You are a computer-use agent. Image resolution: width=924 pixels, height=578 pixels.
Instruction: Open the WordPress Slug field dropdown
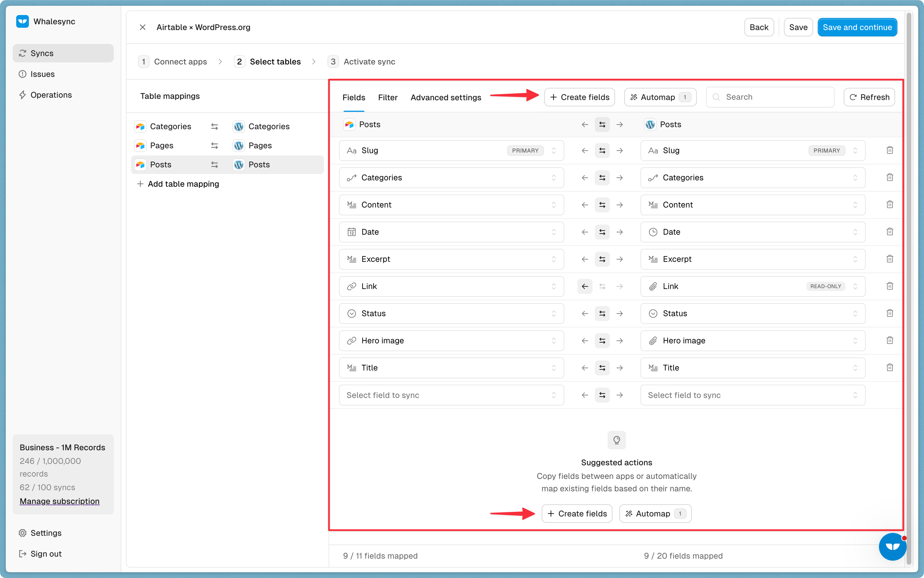point(752,151)
